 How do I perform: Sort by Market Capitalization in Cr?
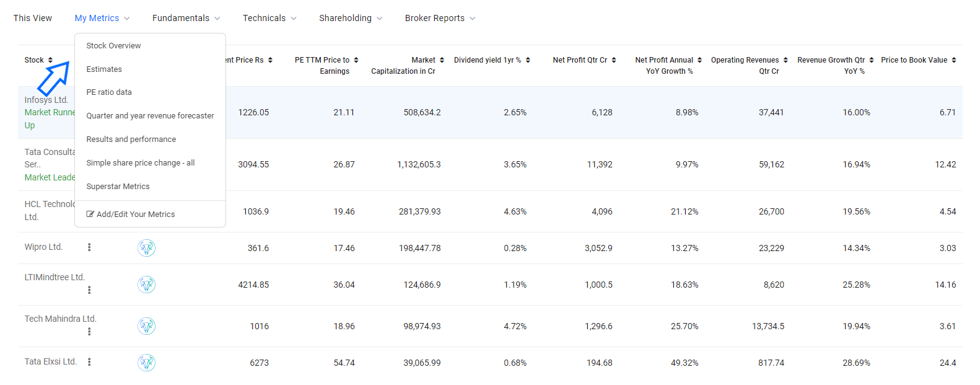(442, 60)
